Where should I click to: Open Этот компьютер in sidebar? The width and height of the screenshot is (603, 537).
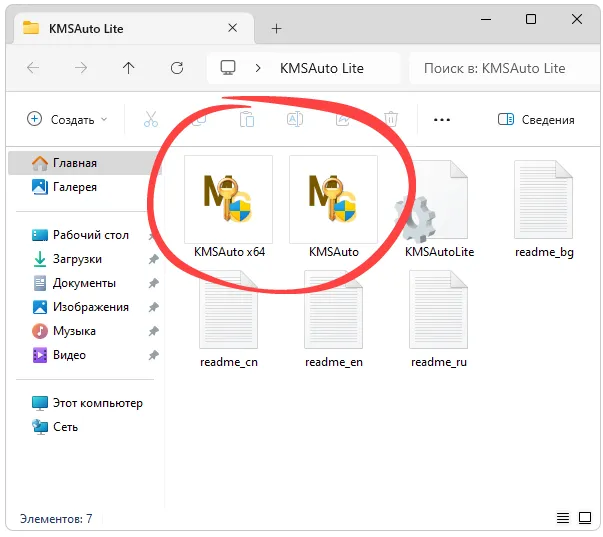(x=85, y=403)
